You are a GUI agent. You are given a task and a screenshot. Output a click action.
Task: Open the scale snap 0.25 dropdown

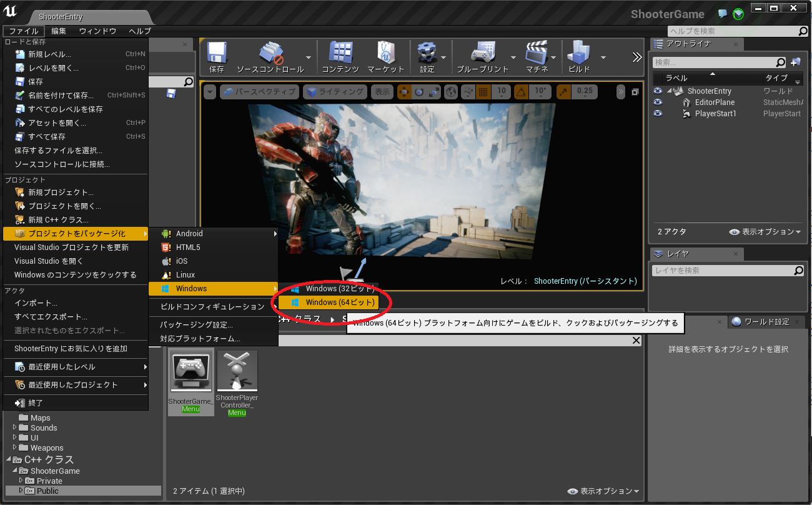click(x=585, y=92)
